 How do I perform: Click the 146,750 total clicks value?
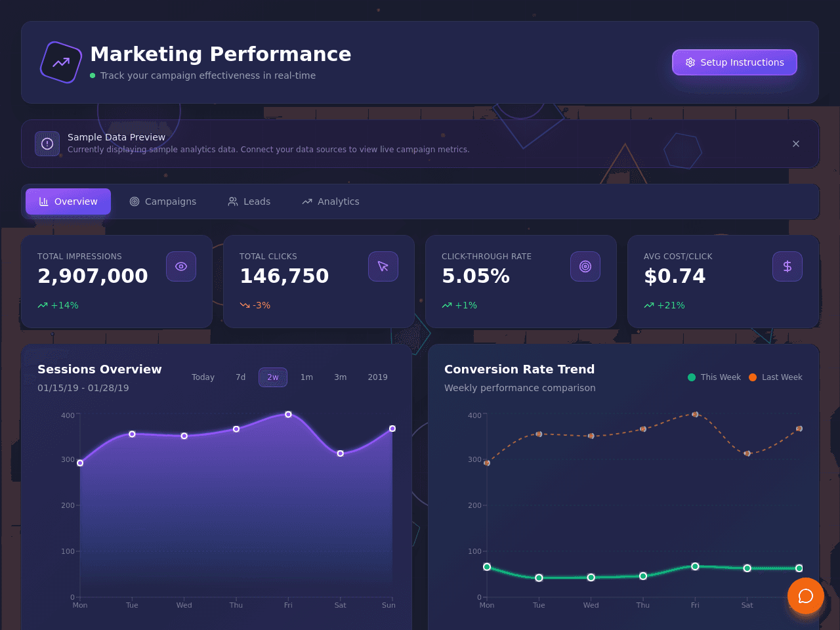(x=284, y=276)
